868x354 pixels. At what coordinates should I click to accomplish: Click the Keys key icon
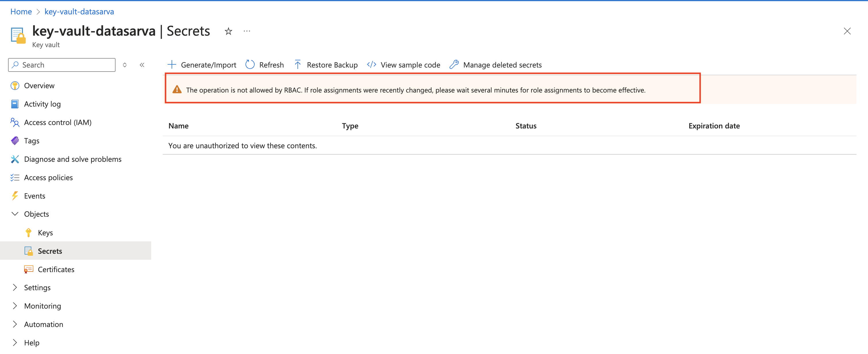pos(29,233)
